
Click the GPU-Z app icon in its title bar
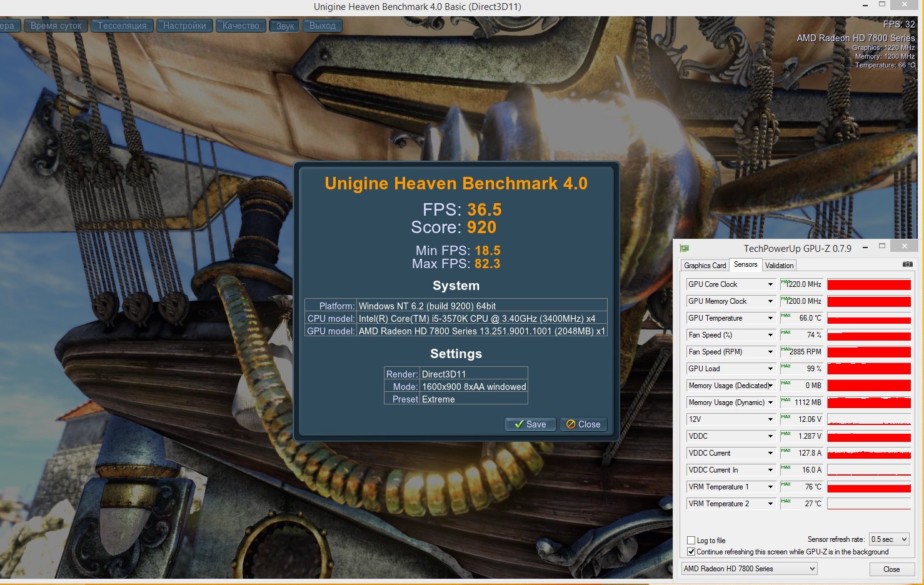click(x=685, y=248)
